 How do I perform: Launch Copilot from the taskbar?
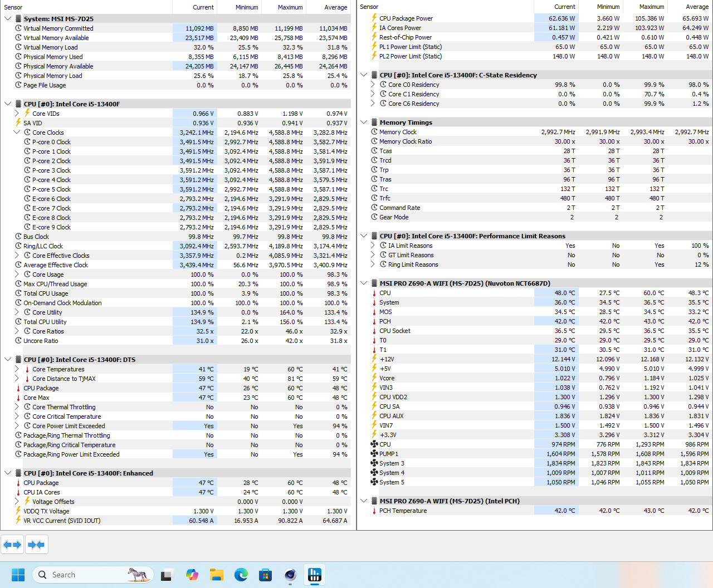pos(192,575)
